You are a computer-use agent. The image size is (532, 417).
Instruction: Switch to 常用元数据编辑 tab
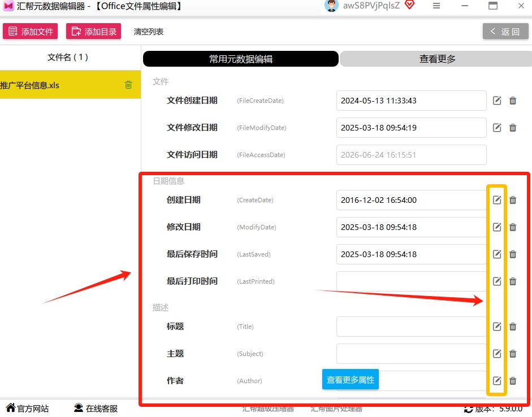point(241,59)
